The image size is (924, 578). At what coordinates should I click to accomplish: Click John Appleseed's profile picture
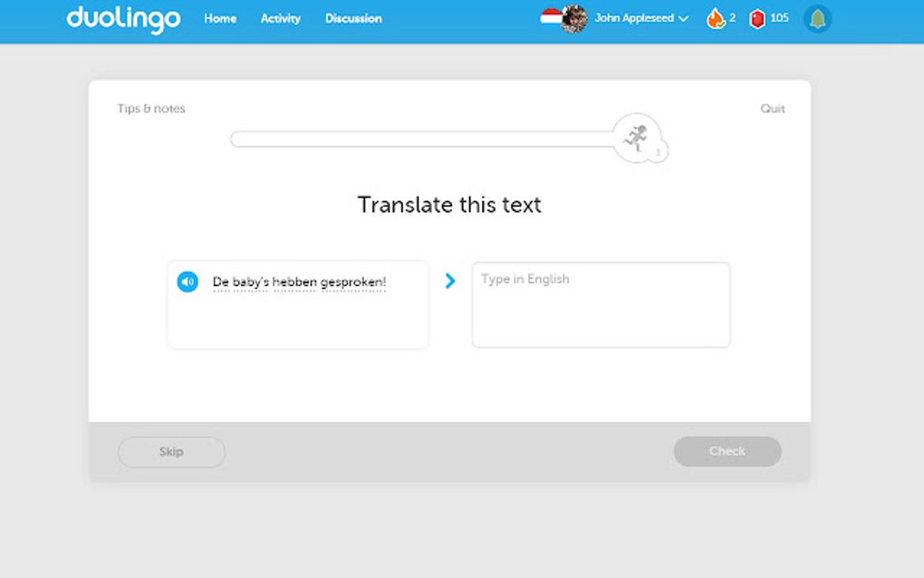tap(574, 18)
